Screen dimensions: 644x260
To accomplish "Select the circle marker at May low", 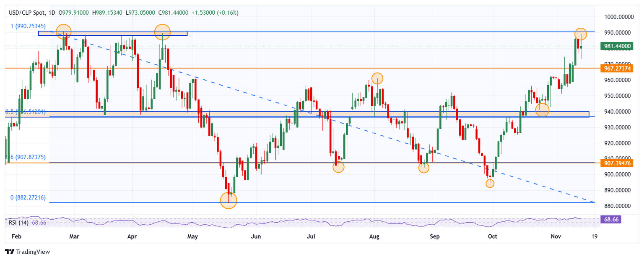I will 229,200.
